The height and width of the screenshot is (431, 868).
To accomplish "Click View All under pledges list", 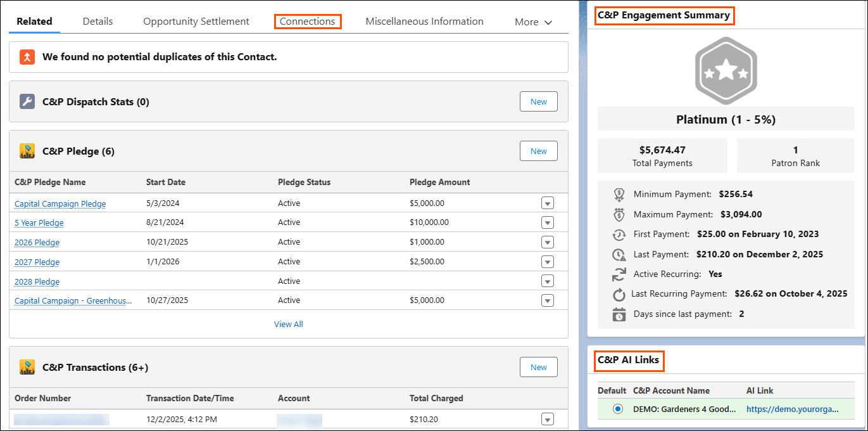I will tap(289, 324).
